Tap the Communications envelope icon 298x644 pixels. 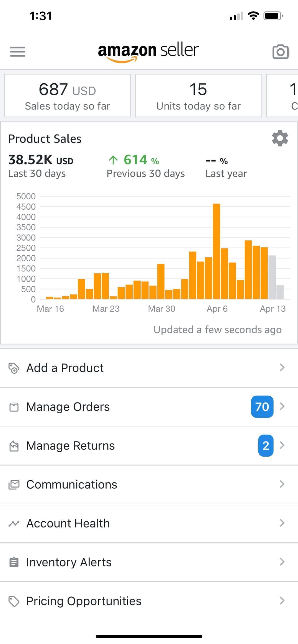(14, 484)
